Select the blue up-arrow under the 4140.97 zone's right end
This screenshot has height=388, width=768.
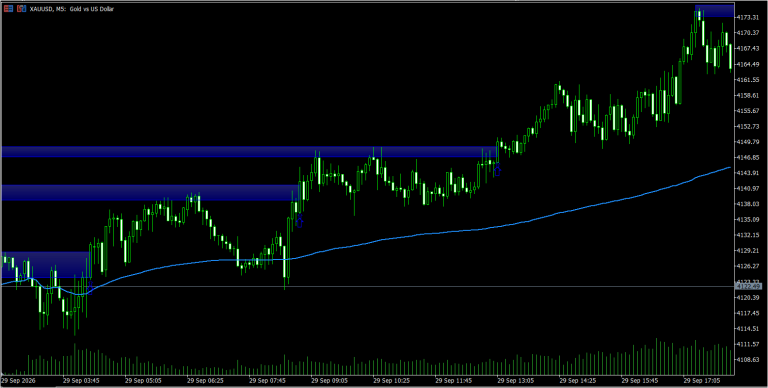[300, 221]
